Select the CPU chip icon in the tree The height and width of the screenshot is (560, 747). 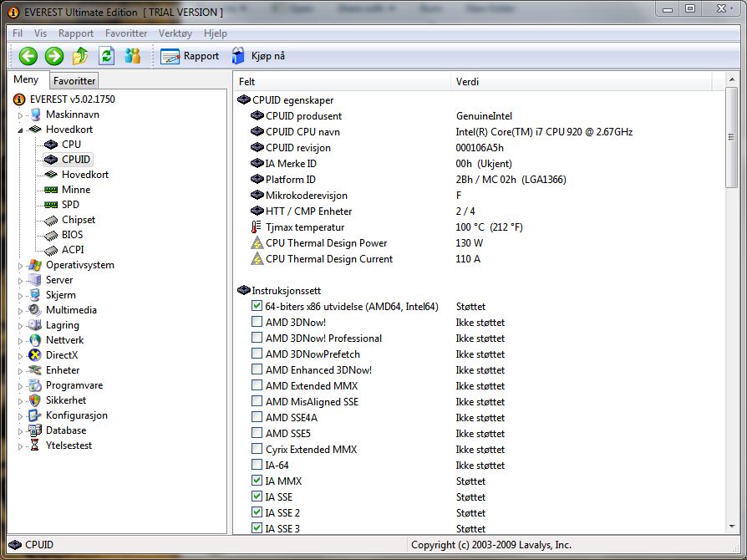pyautogui.click(x=51, y=145)
